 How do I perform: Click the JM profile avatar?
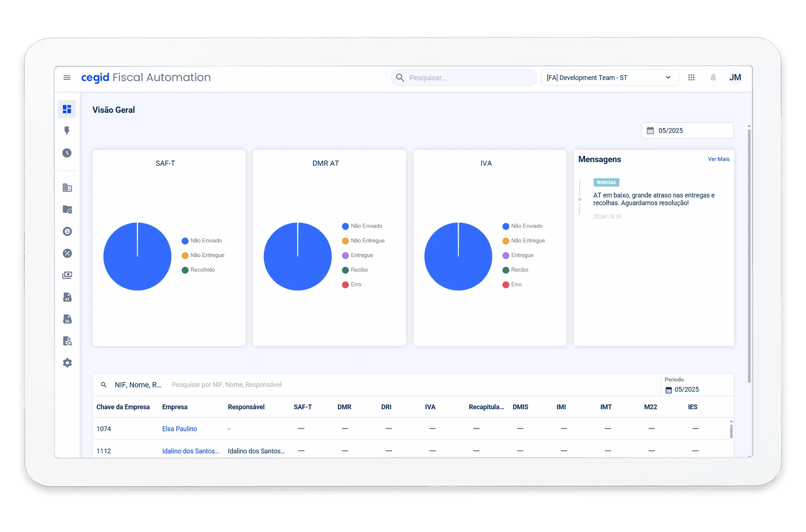point(735,78)
